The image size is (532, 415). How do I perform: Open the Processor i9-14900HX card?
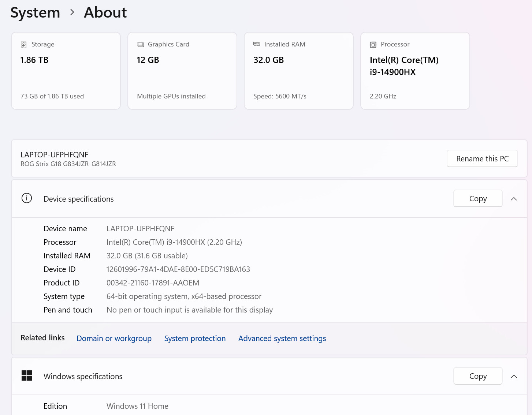point(415,71)
